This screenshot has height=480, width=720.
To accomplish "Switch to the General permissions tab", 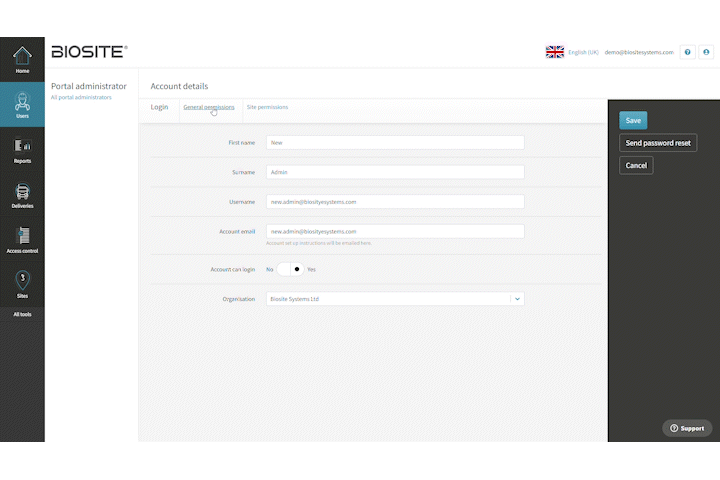I will click(x=209, y=107).
